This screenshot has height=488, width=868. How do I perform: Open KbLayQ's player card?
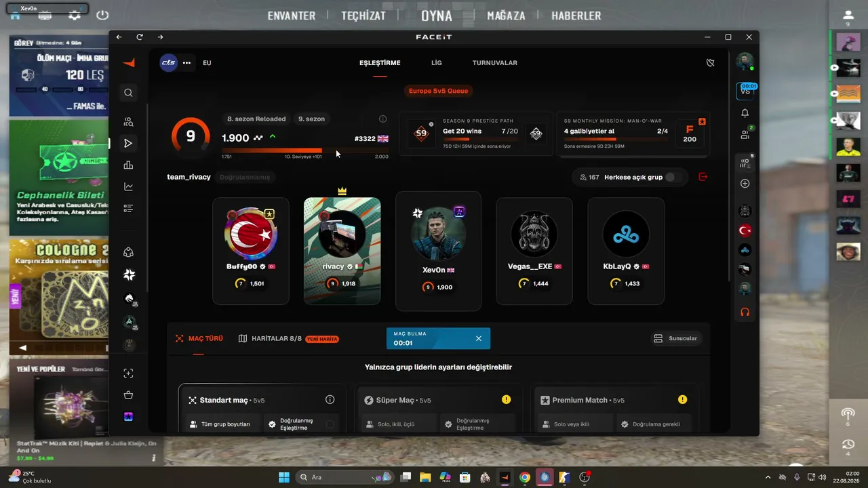[626, 251]
